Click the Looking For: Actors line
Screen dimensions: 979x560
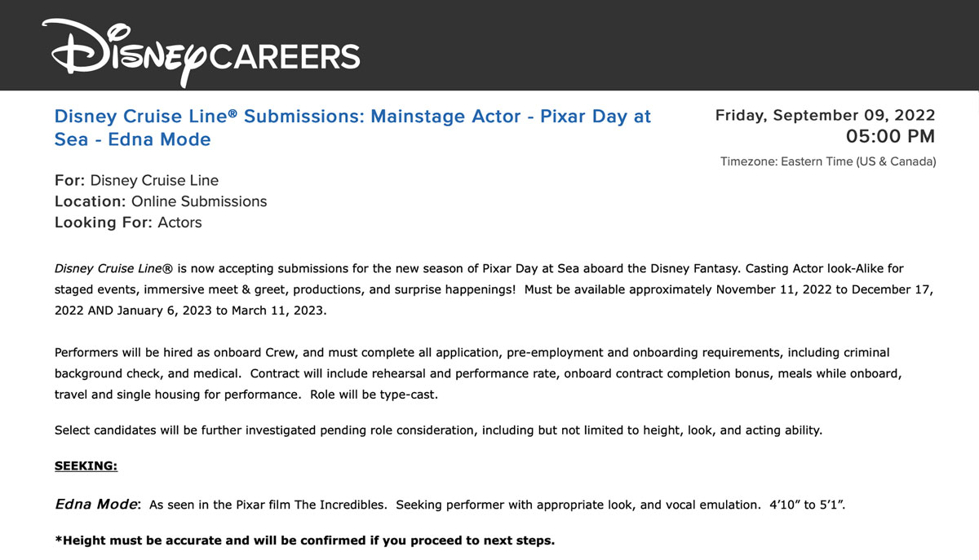128,222
